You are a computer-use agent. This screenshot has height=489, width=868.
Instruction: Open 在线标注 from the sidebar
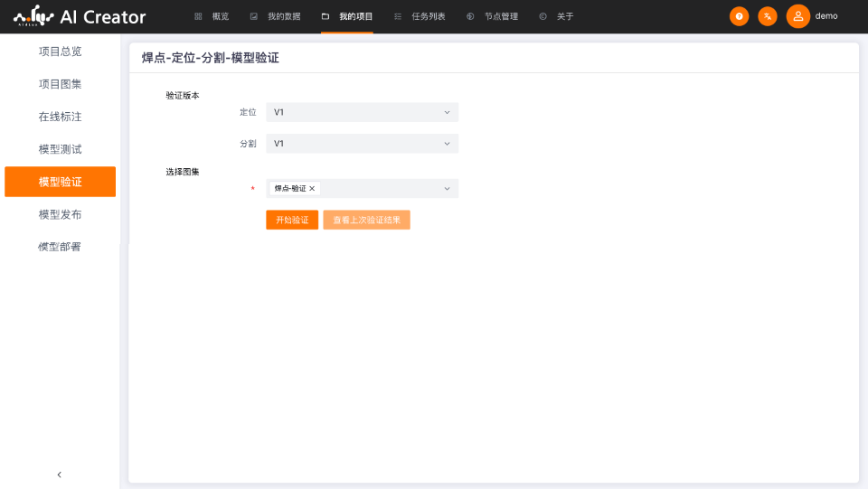tap(60, 117)
